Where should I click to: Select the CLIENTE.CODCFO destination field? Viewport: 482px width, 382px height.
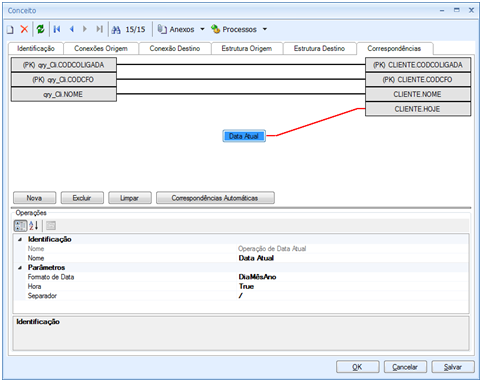tap(418, 80)
